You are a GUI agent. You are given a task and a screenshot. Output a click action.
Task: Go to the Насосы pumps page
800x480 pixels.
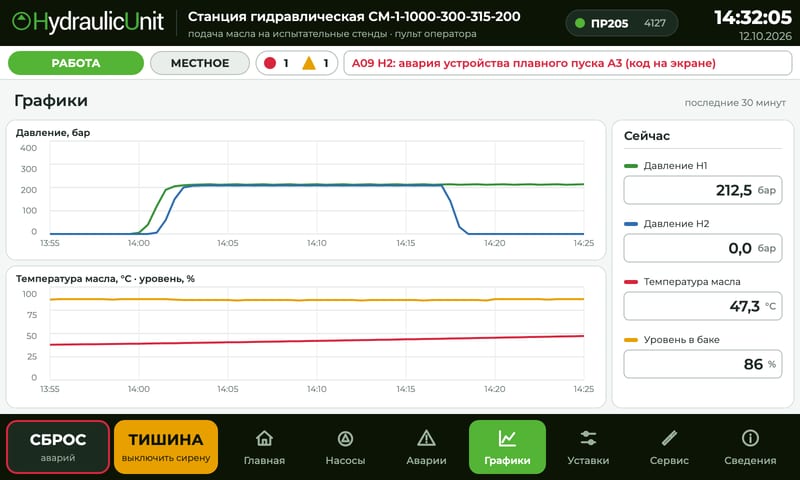click(x=345, y=447)
